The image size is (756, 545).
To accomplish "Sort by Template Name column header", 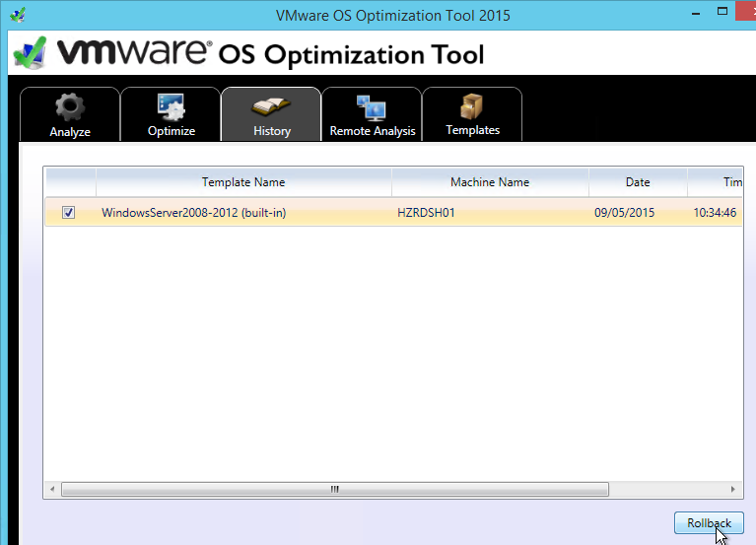I will [243, 182].
